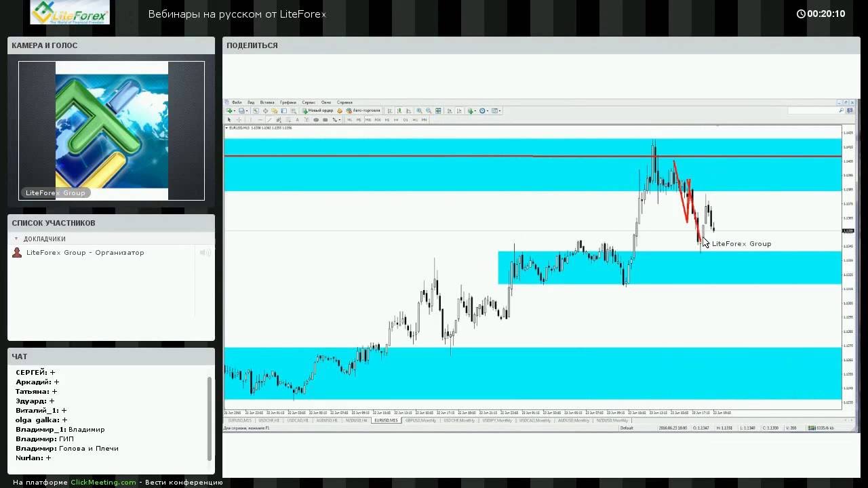Select the USDCHF,H1 chart tab

click(269, 420)
